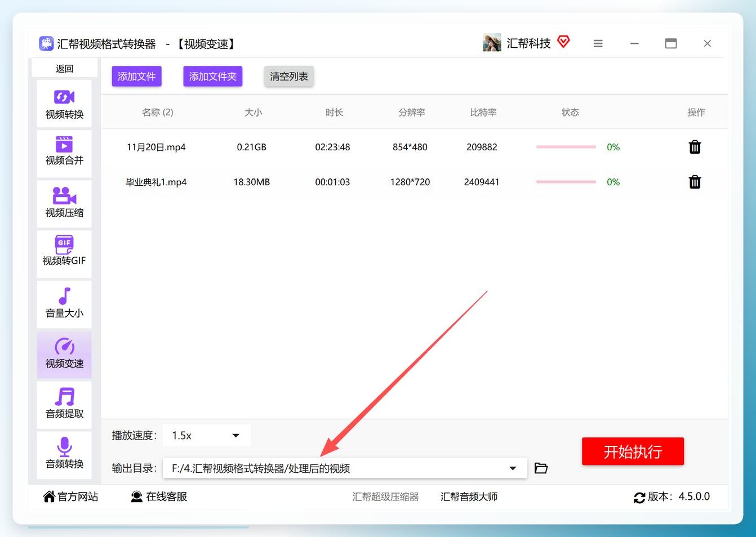
Task: Open the hamburger menu in title bar
Action: tap(598, 44)
